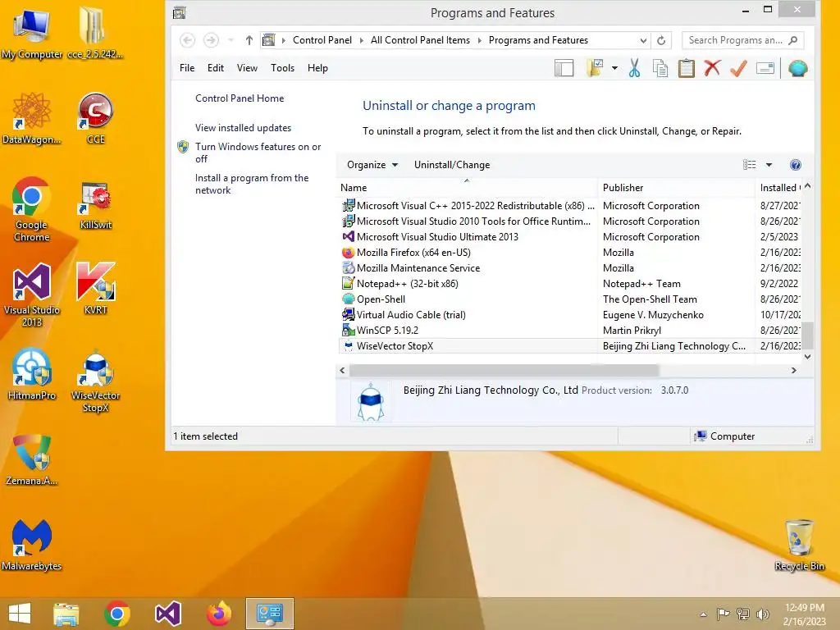The height and width of the screenshot is (630, 840).
Task: Open the Tools menu
Action: click(282, 68)
